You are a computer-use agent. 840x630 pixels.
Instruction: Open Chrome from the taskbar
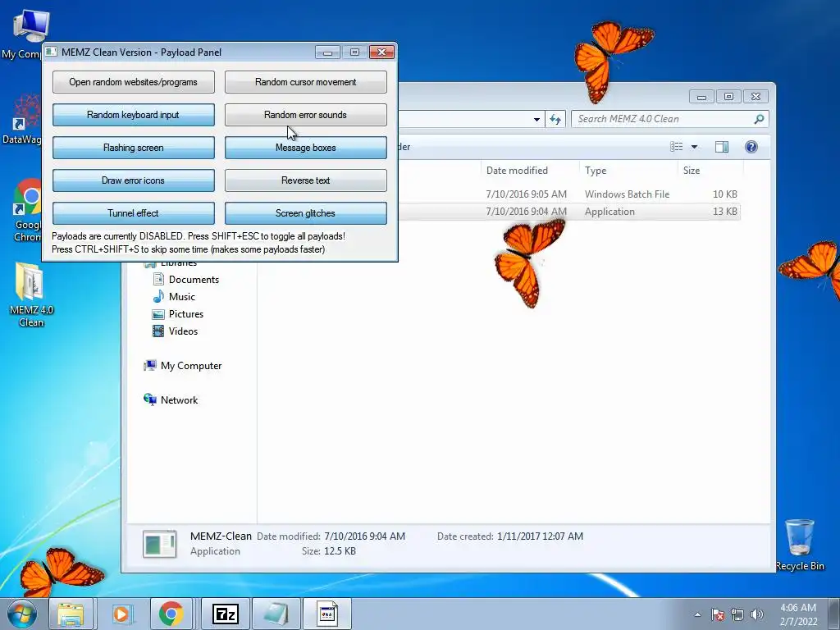(171, 614)
